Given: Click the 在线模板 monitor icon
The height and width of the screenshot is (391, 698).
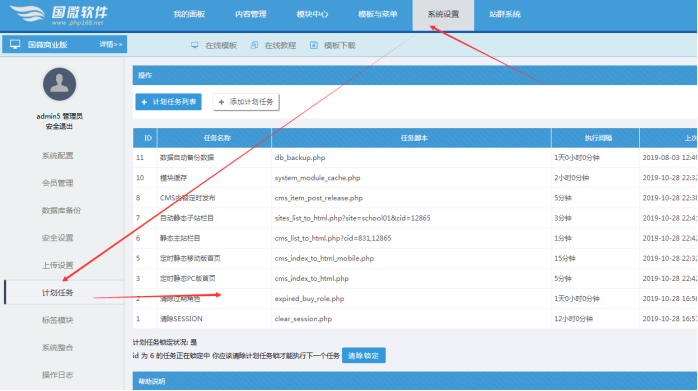Looking at the screenshot, I should pos(195,45).
